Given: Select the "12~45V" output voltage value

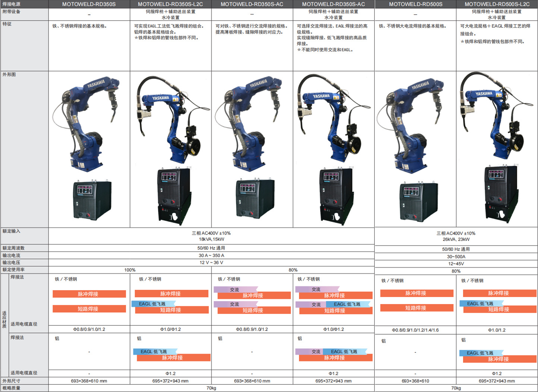Looking at the screenshot, I should [456, 264].
